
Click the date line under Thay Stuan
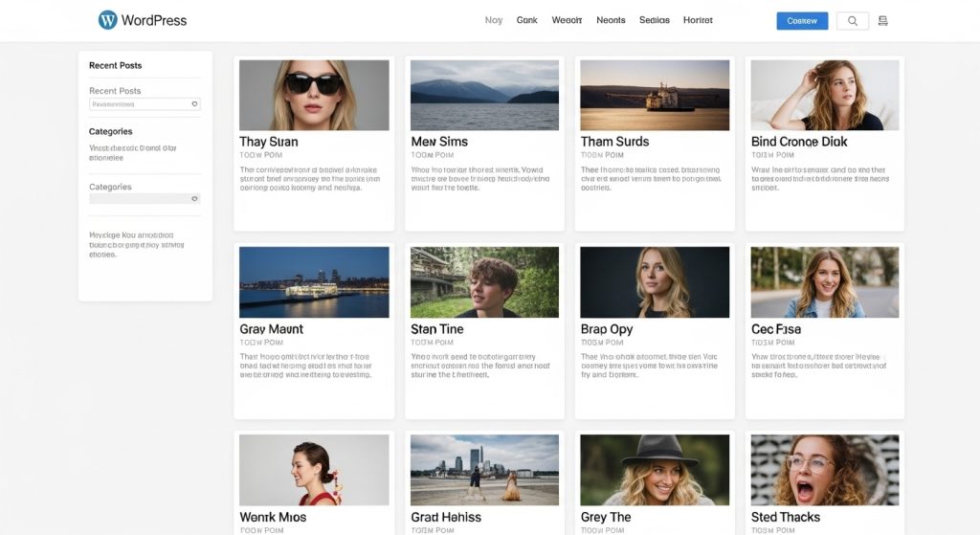261,155
